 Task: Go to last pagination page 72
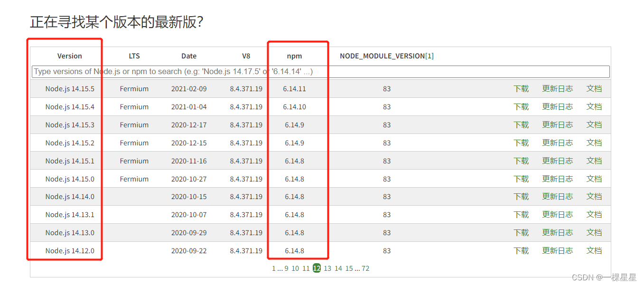click(x=365, y=268)
